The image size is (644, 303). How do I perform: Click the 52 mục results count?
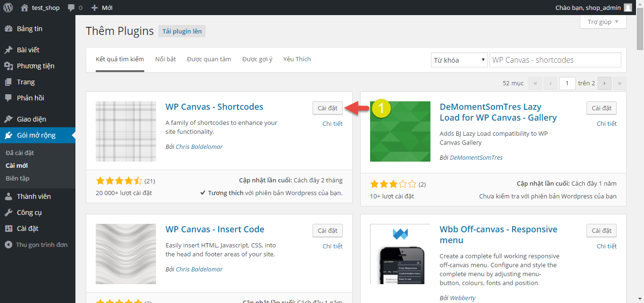click(513, 83)
